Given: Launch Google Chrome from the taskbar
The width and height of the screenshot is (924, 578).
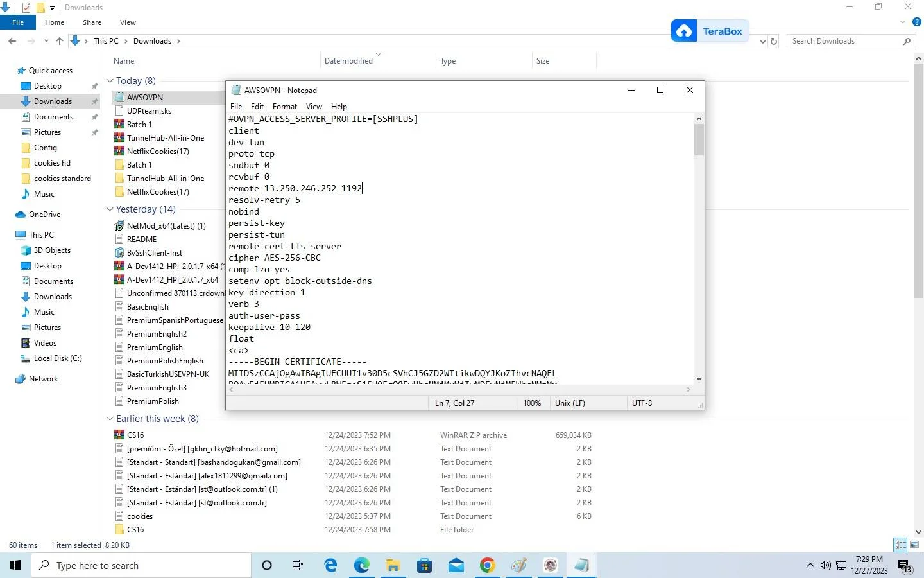Looking at the screenshot, I should pos(488,565).
